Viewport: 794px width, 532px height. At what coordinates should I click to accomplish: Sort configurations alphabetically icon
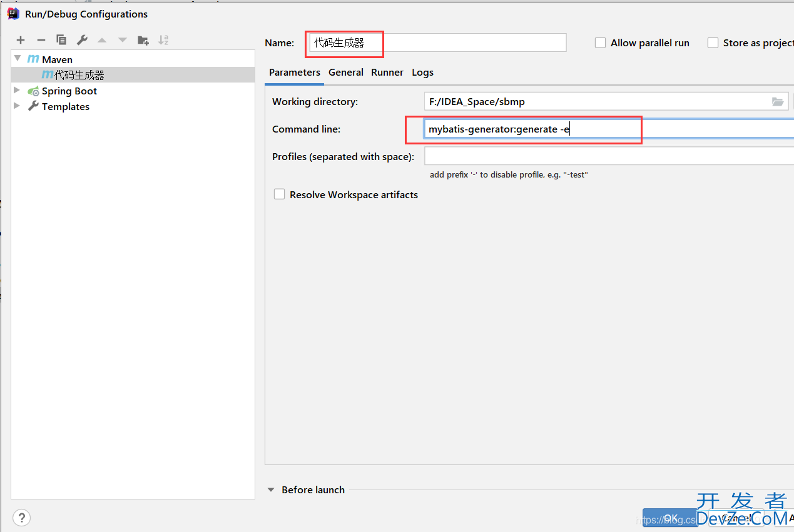(163, 40)
